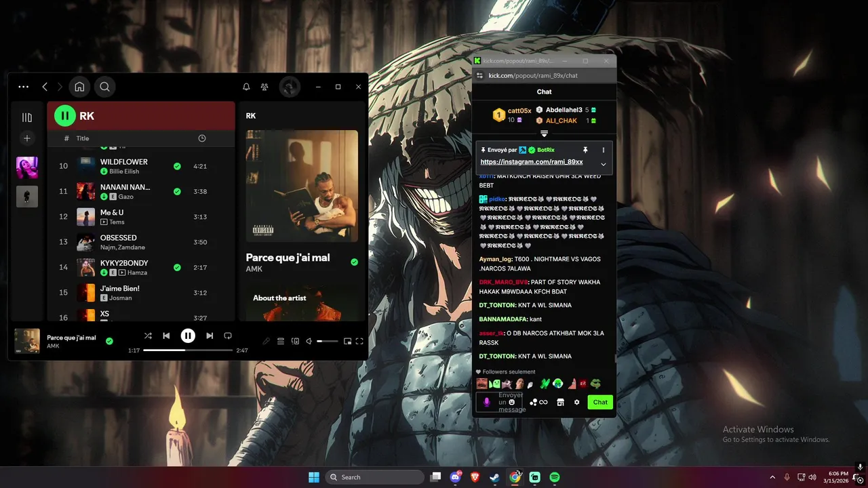Open artist link Josman
The height and width of the screenshot is (488, 868).
pos(120,298)
